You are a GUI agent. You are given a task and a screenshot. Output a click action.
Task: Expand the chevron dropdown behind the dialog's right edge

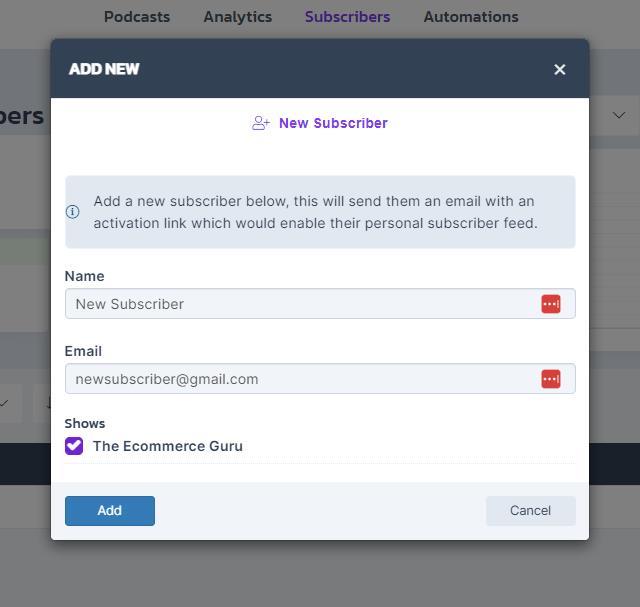(x=619, y=116)
